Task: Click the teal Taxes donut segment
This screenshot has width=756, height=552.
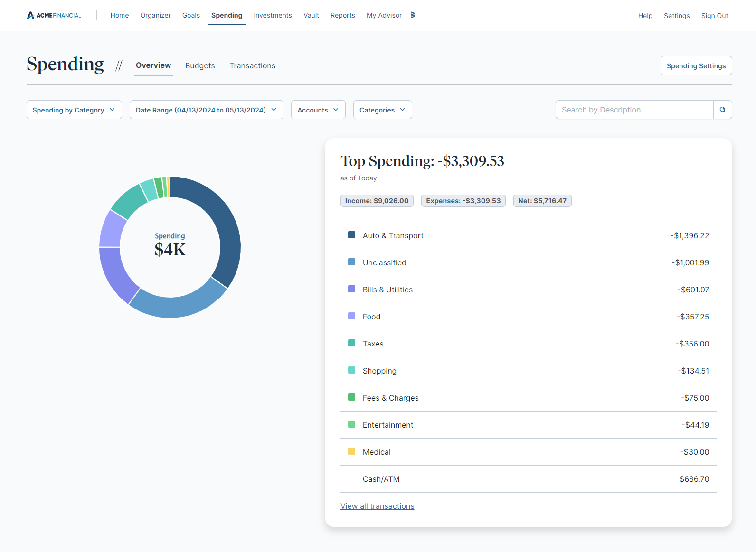Action: (130, 202)
